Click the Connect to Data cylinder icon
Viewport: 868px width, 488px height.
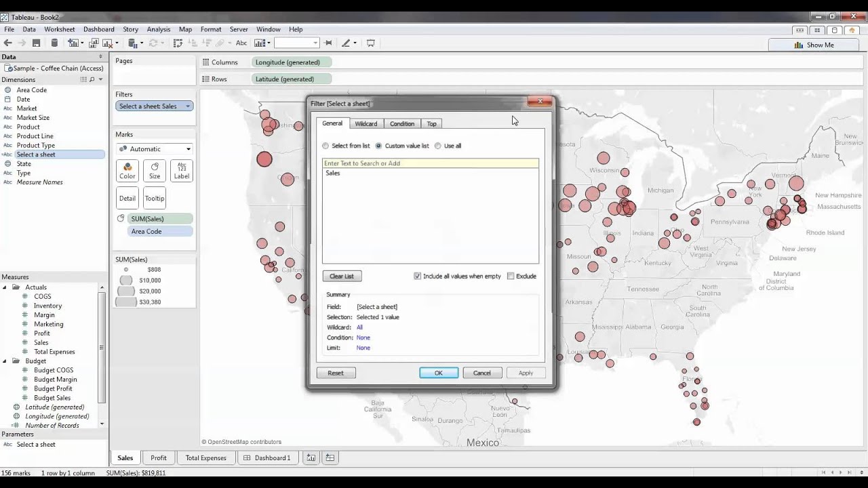[54, 43]
